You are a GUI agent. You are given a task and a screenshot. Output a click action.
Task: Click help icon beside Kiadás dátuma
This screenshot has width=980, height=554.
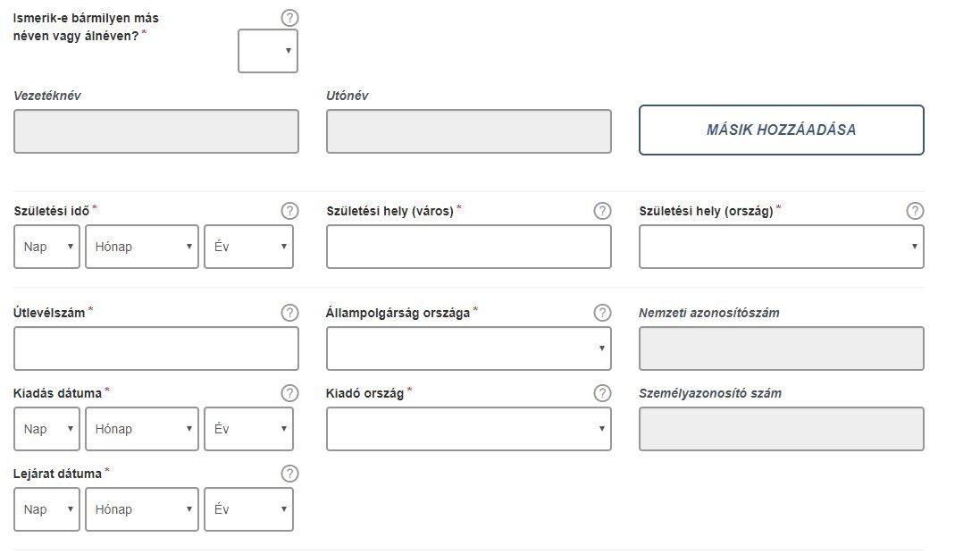pos(289,392)
